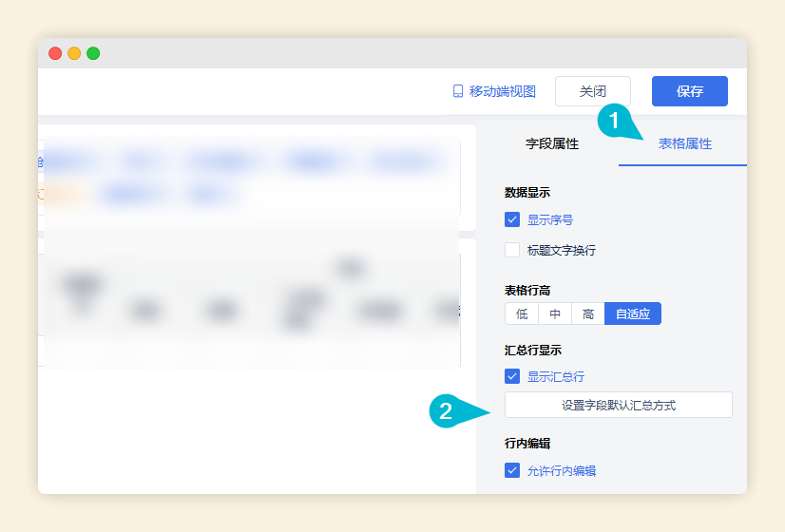
Task: Click the yellow minimize window dot
Action: click(x=74, y=53)
